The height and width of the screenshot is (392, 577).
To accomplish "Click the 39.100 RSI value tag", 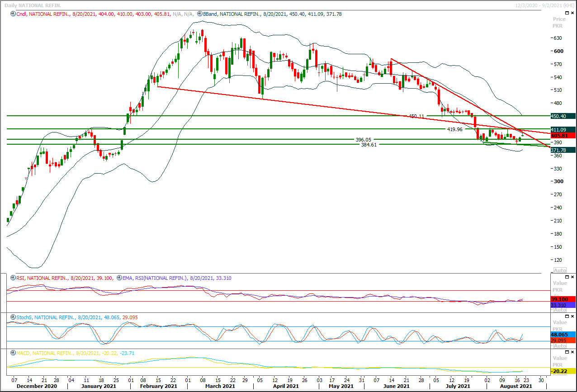I will click(x=563, y=299).
